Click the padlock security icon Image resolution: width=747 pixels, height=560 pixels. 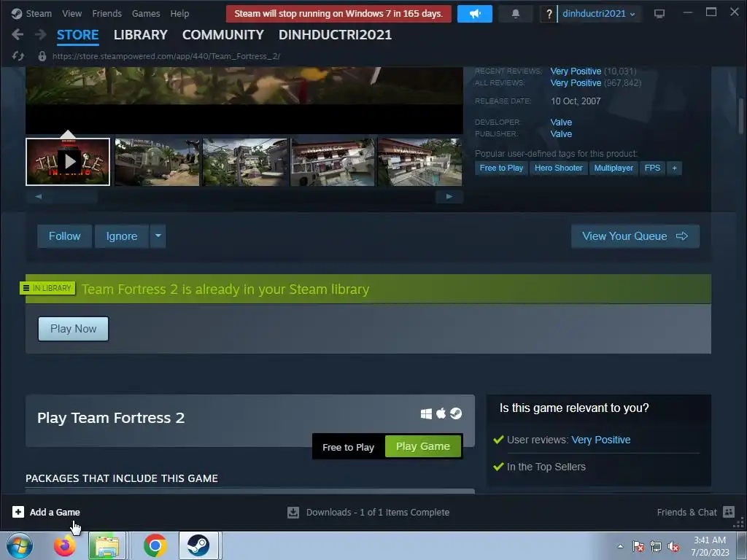click(42, 56)
